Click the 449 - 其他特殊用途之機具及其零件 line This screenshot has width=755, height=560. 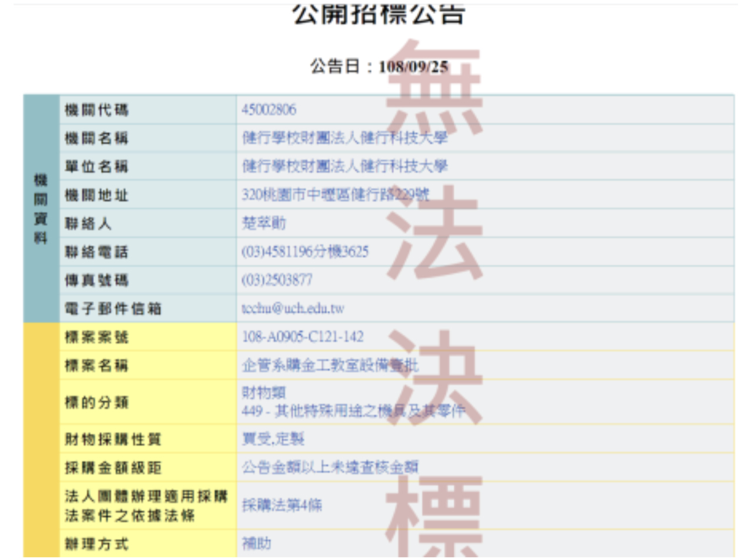[353, 411]
